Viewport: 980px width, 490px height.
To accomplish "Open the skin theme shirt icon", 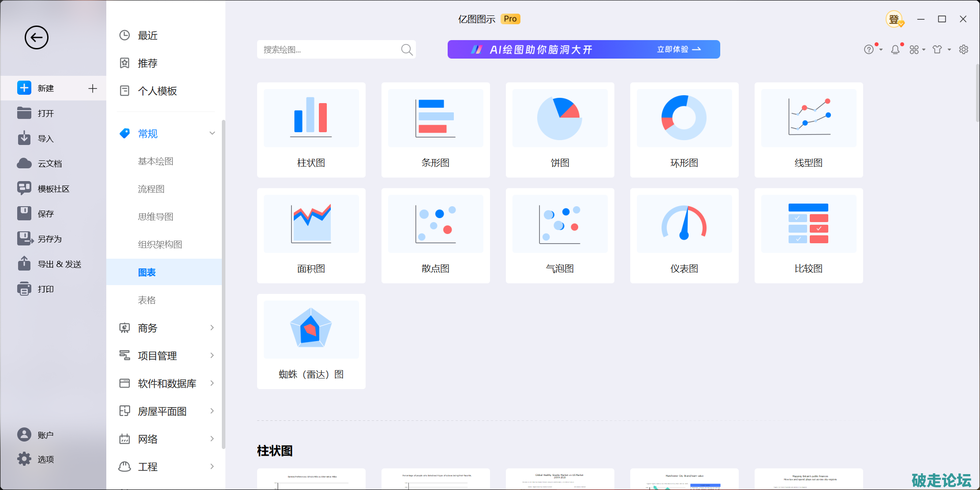I will pos(937,50).
